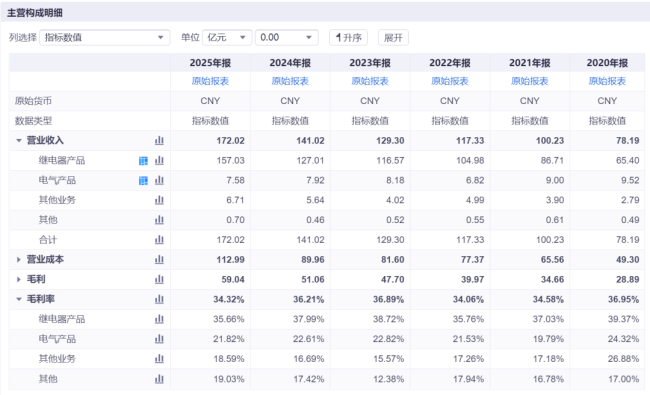Show bar chart for 其他业务 revenue row
This screenshot has width=650, height=395.
click(x=159, y=200)
